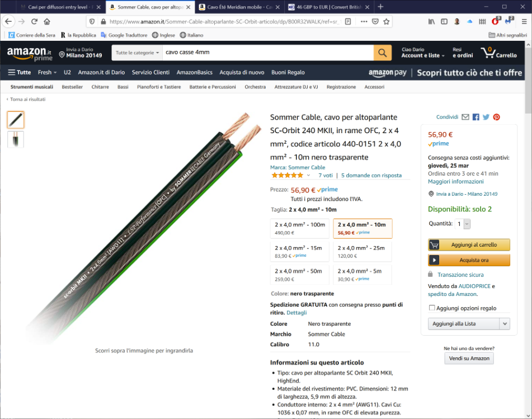This screenshot has width=532, height=419.
Task: Open the Tutte hamburger menu
Action: [x=20, y=72]
